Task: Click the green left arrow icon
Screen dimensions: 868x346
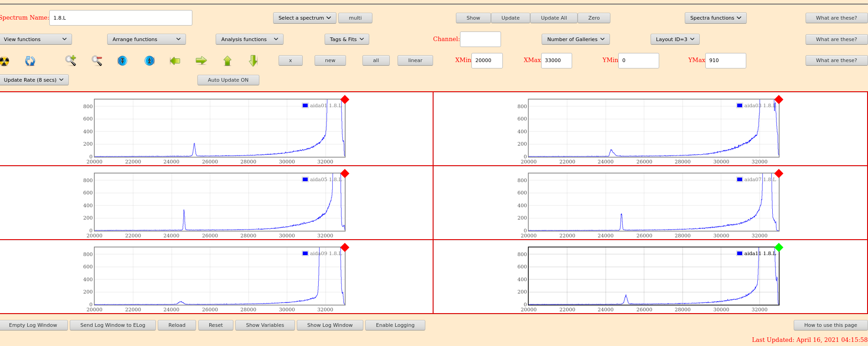Action: click(x=175, y=61)
